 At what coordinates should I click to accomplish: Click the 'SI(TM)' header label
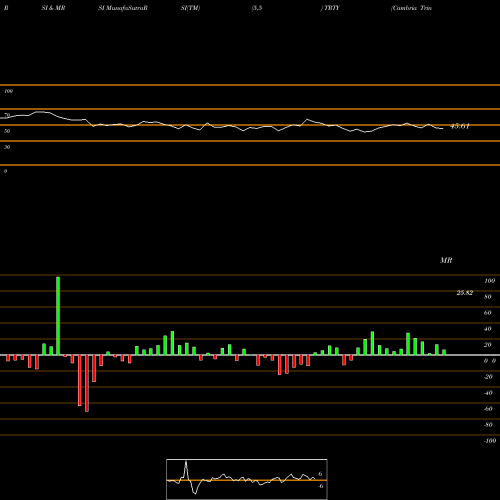[x=190, y=8]
